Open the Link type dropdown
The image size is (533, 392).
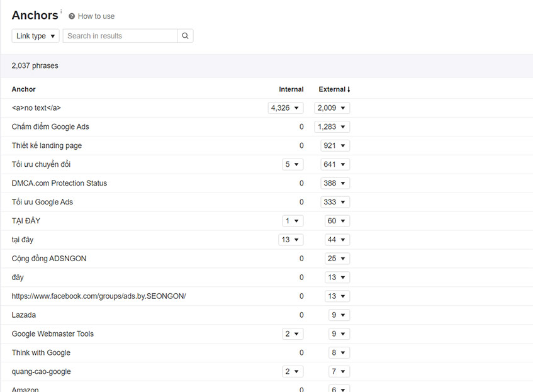35,36
